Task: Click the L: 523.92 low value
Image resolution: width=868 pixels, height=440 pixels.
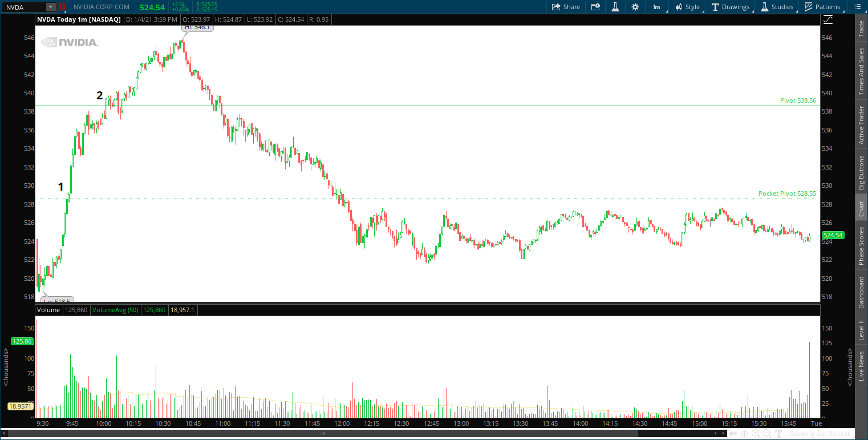Action: pyautogui.click(x=259, y=19)
